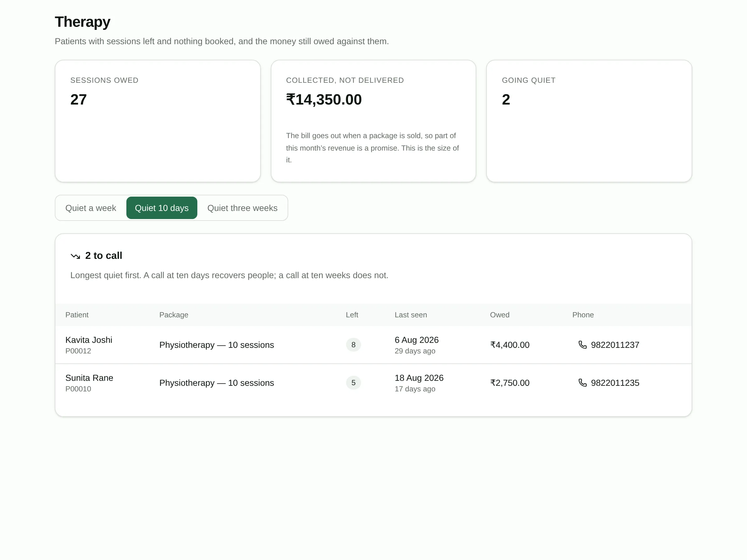This screenshot has height=560, width=747.
Task: Call number 9822011237
Action: (x=615, y=345)
